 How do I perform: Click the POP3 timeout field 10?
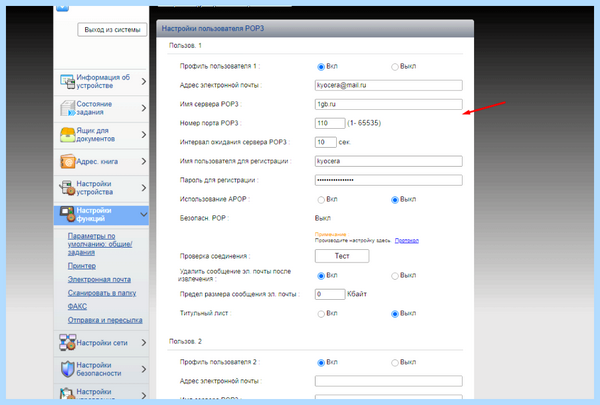click(326, 142)
